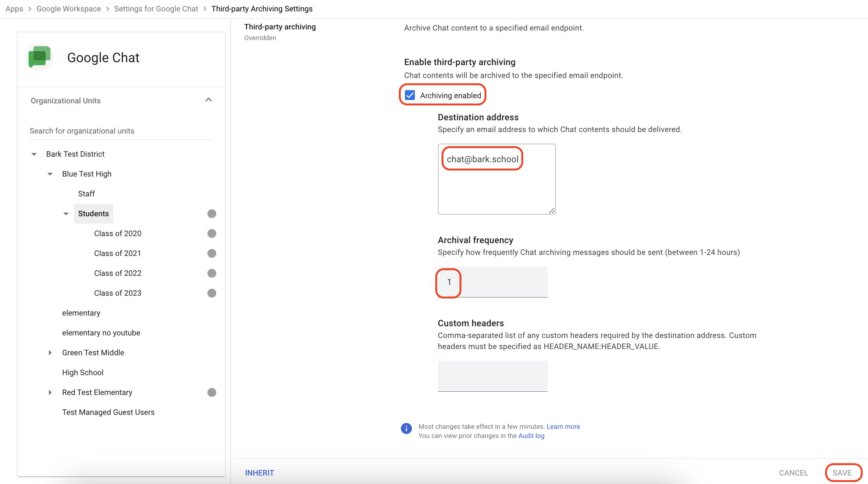Click the Custom headers input field
868x484 pixels.
click(493, 376)
